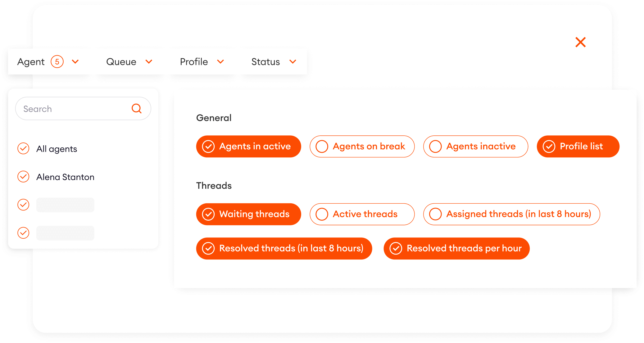The image size is (644, 343).
Task: Deselect Resolved threads per hour
Action: (456, 248)
